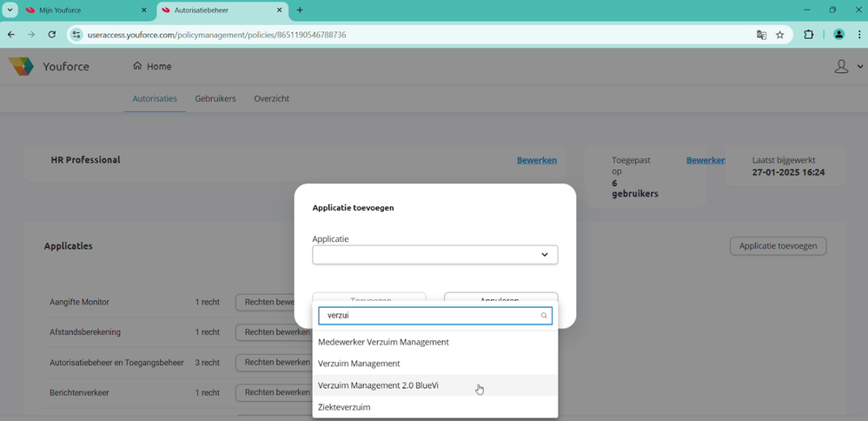Select the Verzuim Management option

point(435,364)
